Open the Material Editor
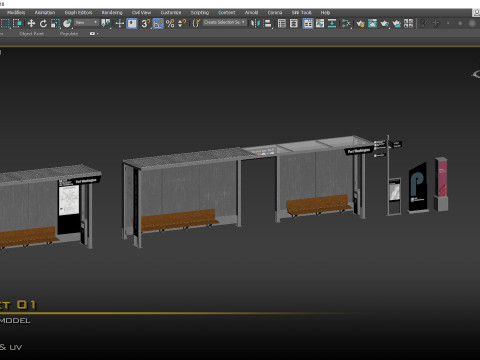The width and height of the screenshot is (480, 360). tap(346, 23)
